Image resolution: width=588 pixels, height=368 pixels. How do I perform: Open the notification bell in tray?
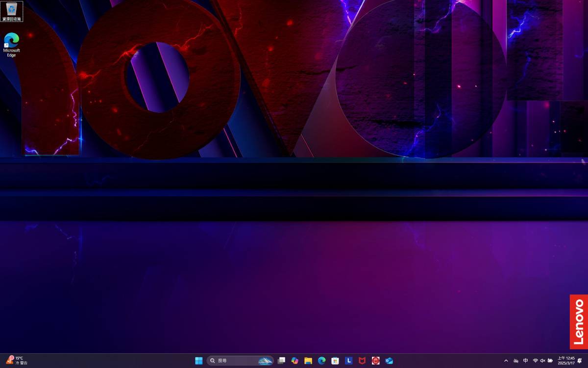(580, 361)
